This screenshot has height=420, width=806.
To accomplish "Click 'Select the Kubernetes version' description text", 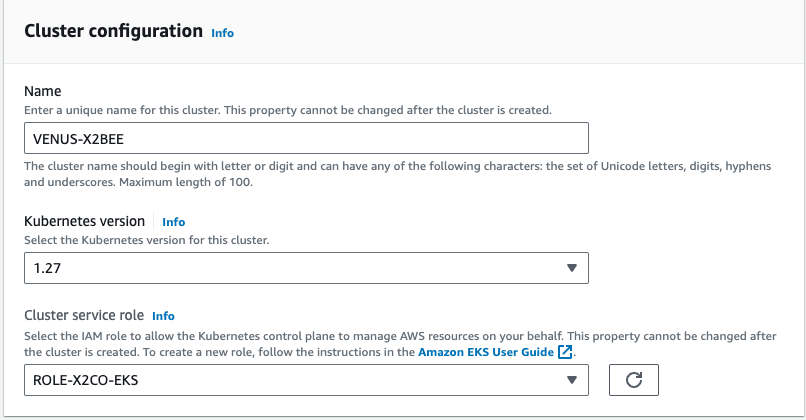I will coord(145,240).
